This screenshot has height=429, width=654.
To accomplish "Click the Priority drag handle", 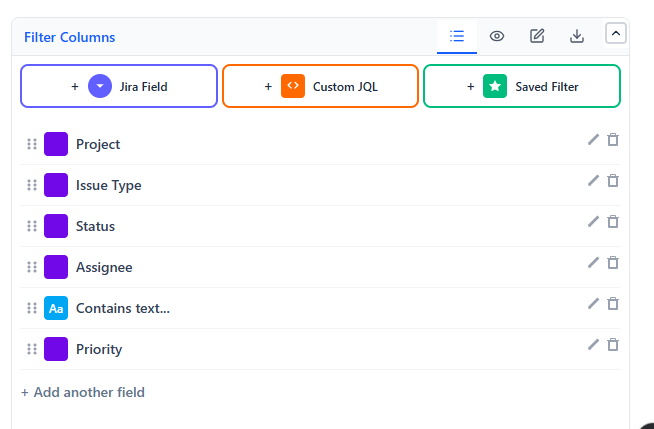I will pos(32,349).
